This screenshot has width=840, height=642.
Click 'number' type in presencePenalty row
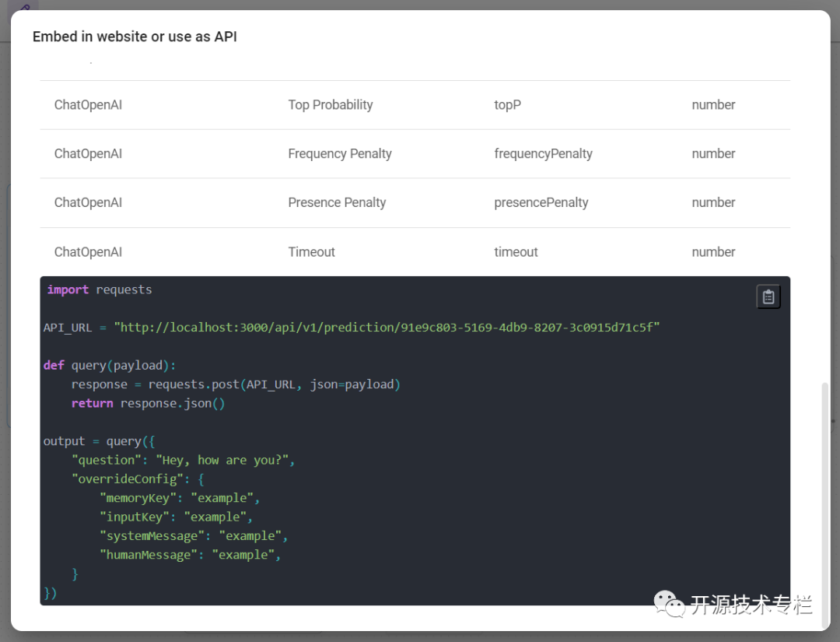[713, 202]
